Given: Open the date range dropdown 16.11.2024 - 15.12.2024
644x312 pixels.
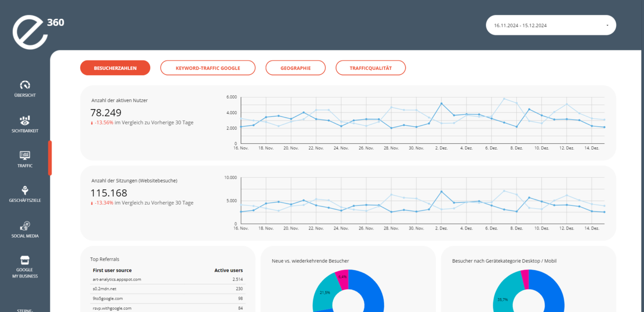Looking at the screenshot, I should tap(551, 26).
